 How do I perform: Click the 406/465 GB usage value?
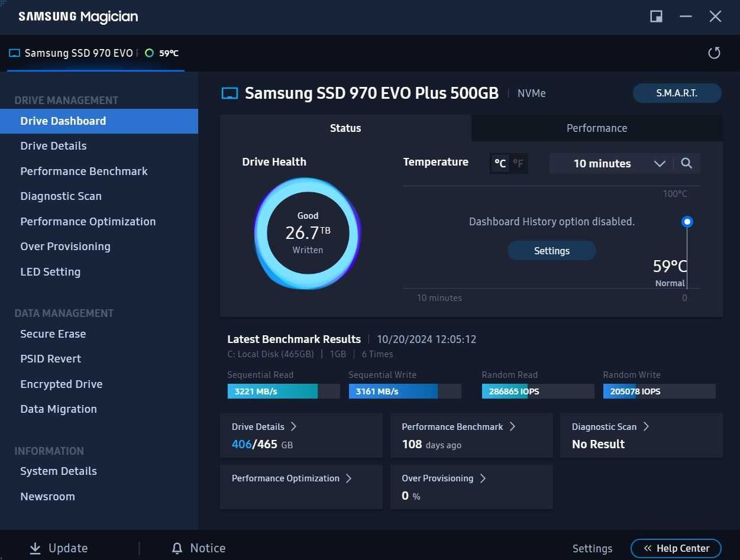pos(262,445)
